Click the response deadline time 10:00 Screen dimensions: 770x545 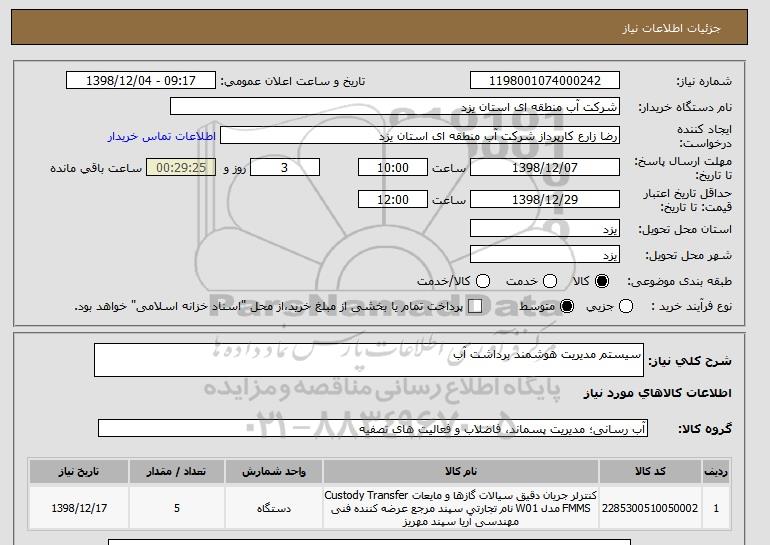click(393, 167)
